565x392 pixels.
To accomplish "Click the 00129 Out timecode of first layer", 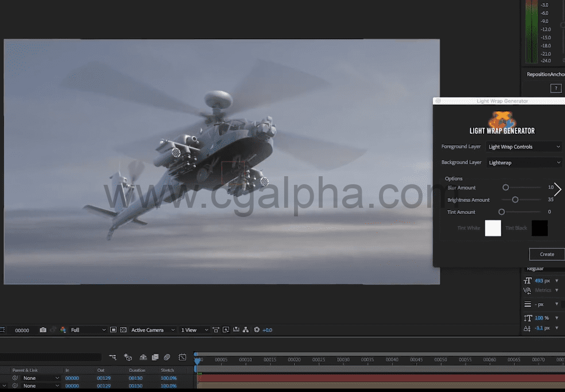I will [103, 378].
